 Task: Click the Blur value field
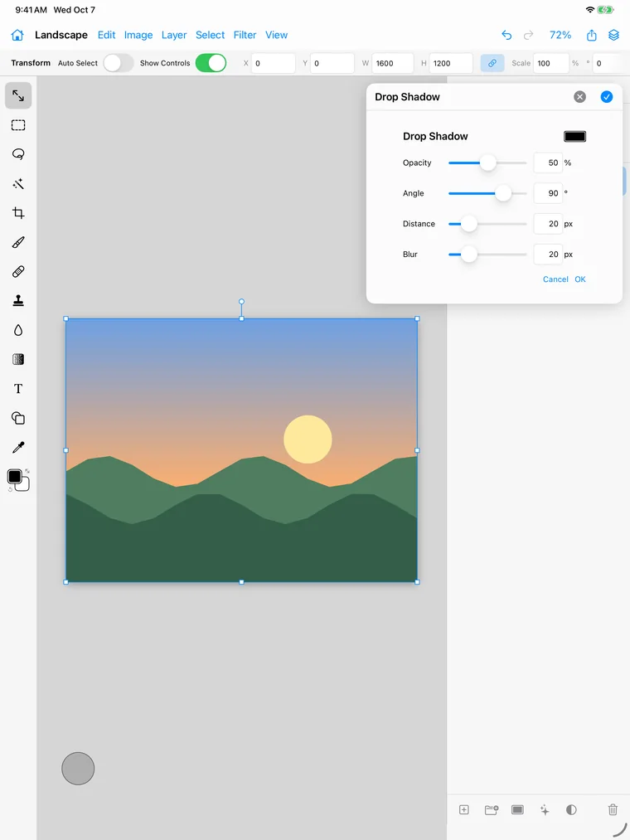click(547, 255)
